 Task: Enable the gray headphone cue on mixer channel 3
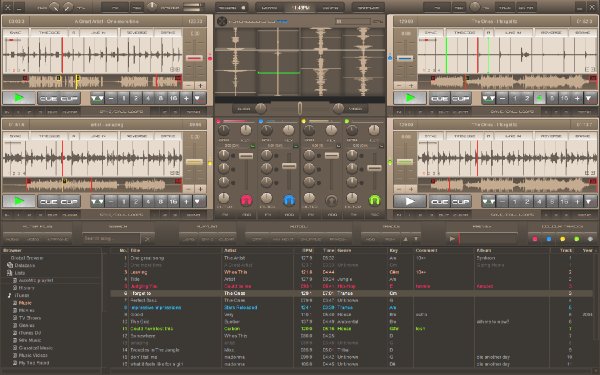tap(331, 200)
